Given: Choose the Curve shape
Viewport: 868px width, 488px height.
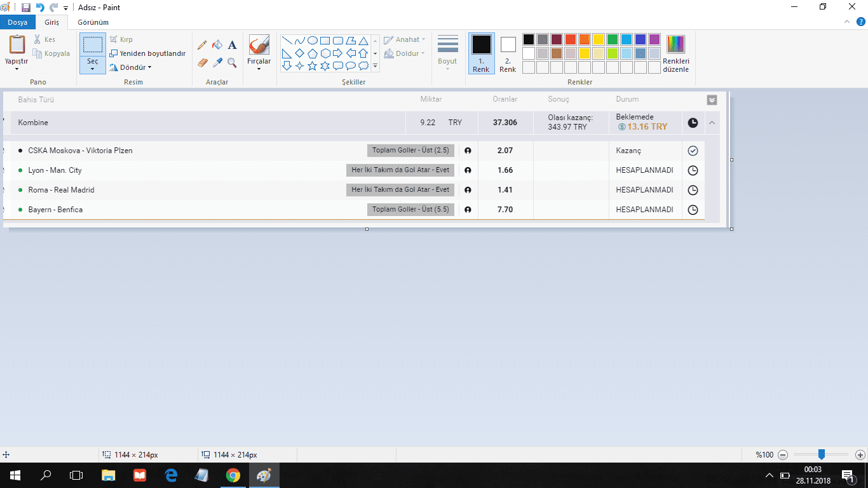Looking at the screenshot, I should (x=300, y=41).
